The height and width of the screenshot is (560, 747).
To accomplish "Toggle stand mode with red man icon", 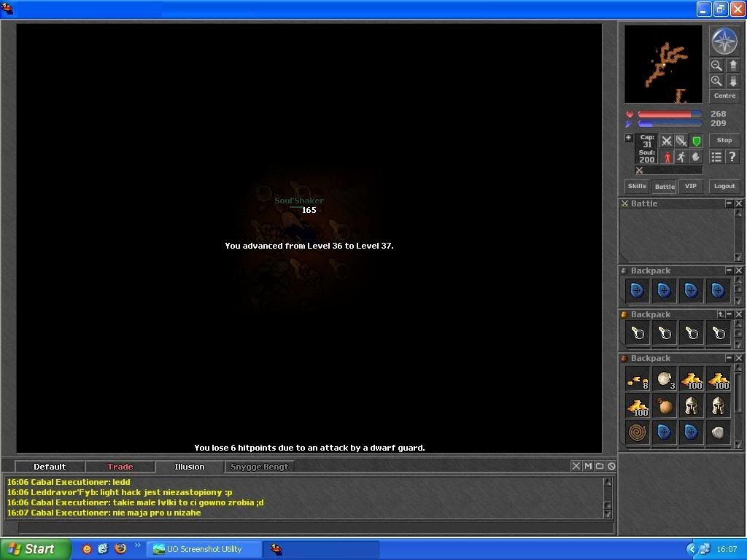I will (667, 157).
